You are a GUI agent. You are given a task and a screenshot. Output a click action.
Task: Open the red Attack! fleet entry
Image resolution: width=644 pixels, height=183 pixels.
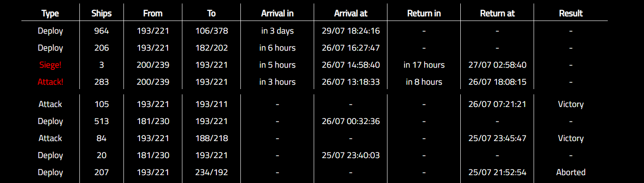50,82
